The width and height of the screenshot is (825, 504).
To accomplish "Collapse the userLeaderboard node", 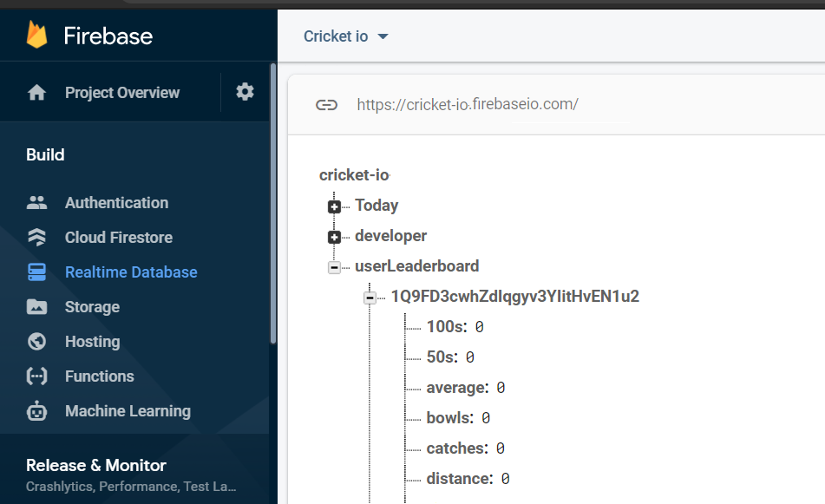I will pyautogui.click(x=334, y=268).
